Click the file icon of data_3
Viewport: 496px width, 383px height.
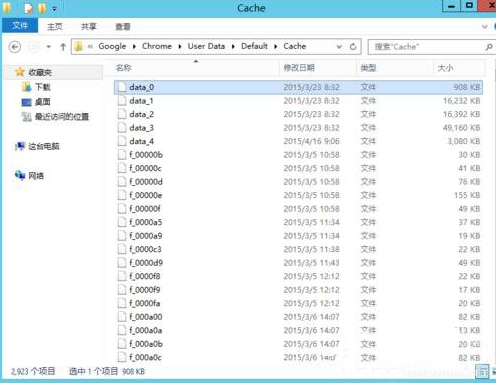click(x=122, y=128)
